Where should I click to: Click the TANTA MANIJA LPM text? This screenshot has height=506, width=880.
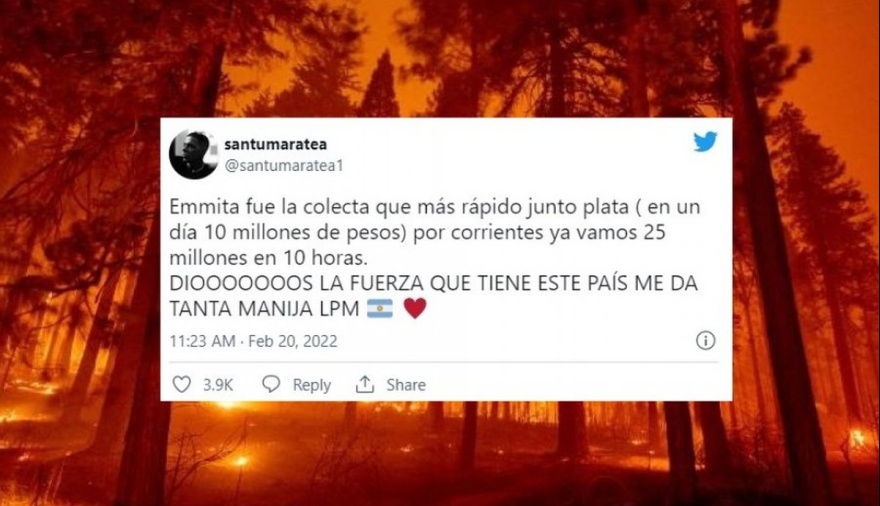pyautogui.click(x=264, y=309)
